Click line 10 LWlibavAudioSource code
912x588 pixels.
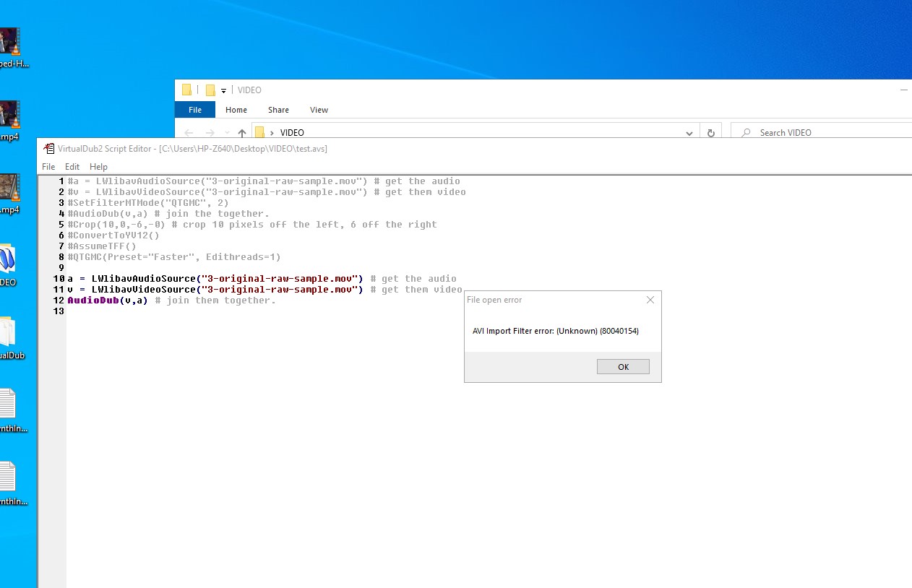tap(215, 279)
